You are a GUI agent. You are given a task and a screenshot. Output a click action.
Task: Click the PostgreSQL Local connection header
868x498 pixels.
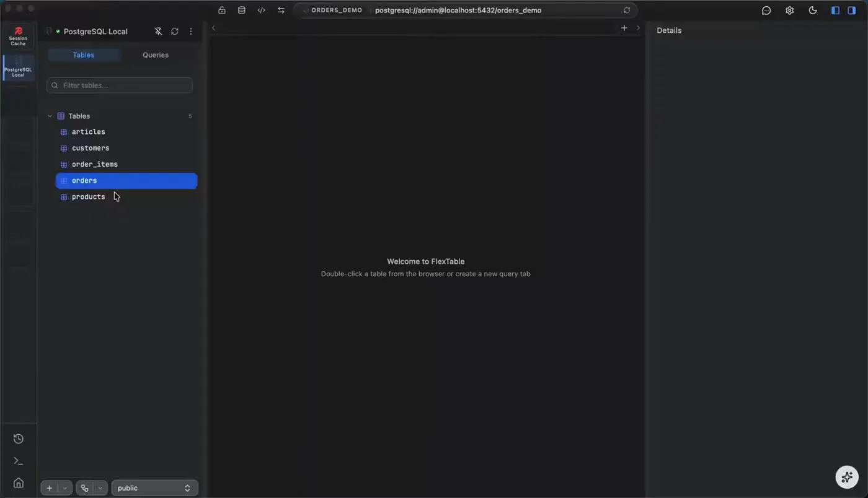[95, 32]
